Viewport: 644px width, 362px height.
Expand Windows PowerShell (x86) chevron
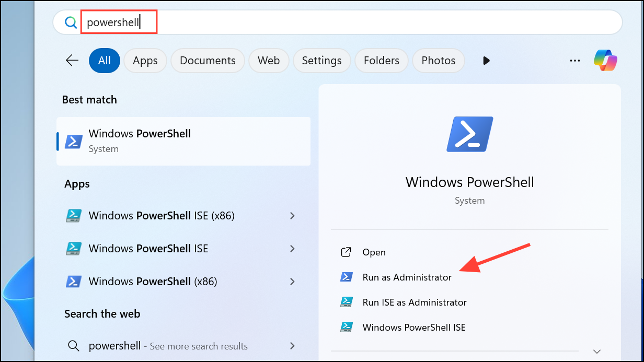292,282
